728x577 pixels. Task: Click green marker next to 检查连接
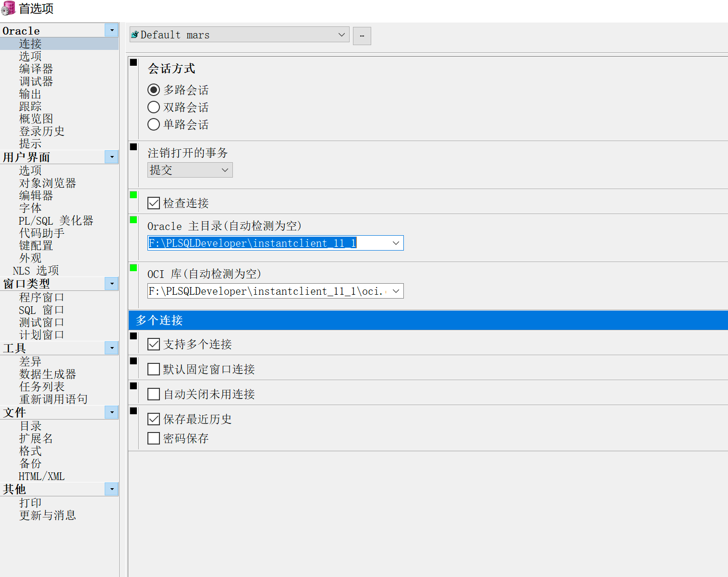133,195
